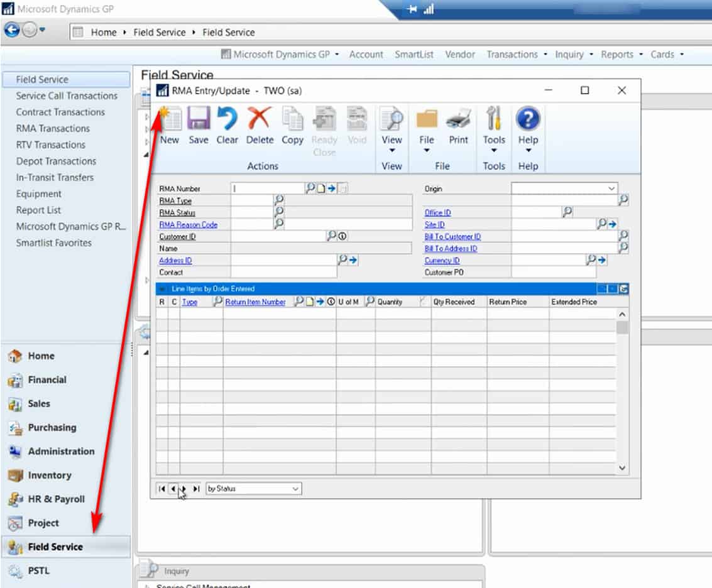
Task: Open the Reports menu
Action: [622, 55]
